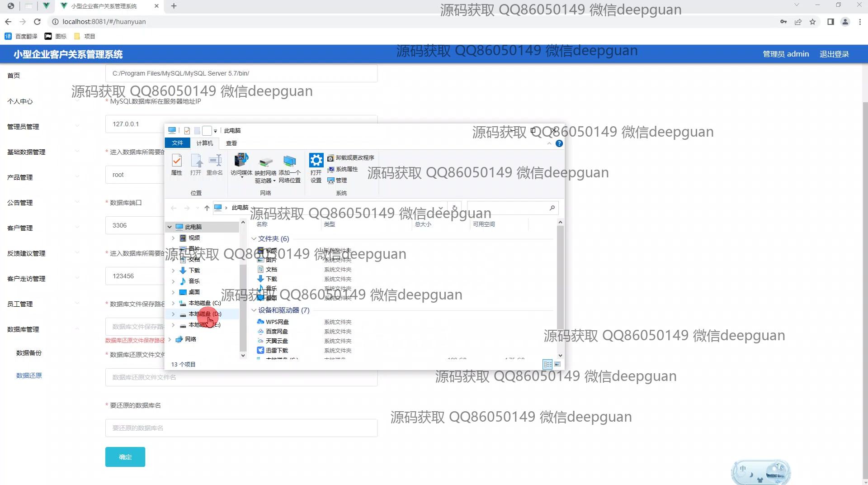Image resolution: width=868 pixels, height=485 pixels.
Task: Click the 名称 column header
Action: [x=262, y=224]
